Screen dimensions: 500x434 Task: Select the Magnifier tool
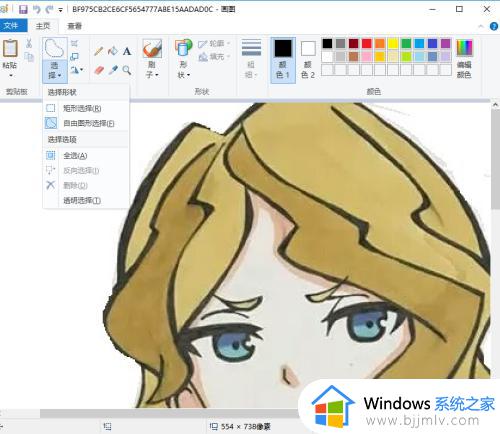(x=127, y=70)
